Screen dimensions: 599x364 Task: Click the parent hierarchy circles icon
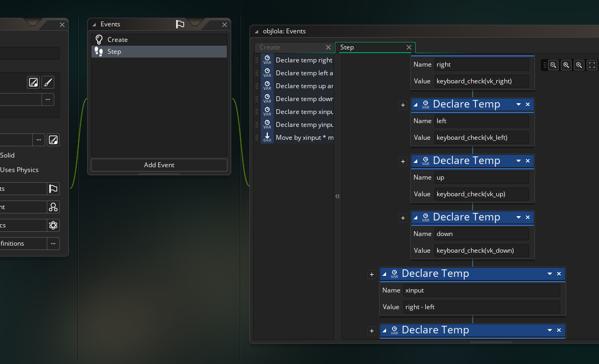tap(53, 207)
